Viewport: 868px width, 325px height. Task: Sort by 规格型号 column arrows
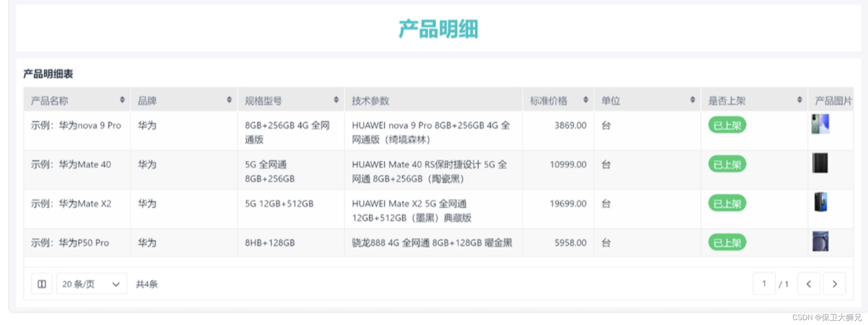[336, 100]
